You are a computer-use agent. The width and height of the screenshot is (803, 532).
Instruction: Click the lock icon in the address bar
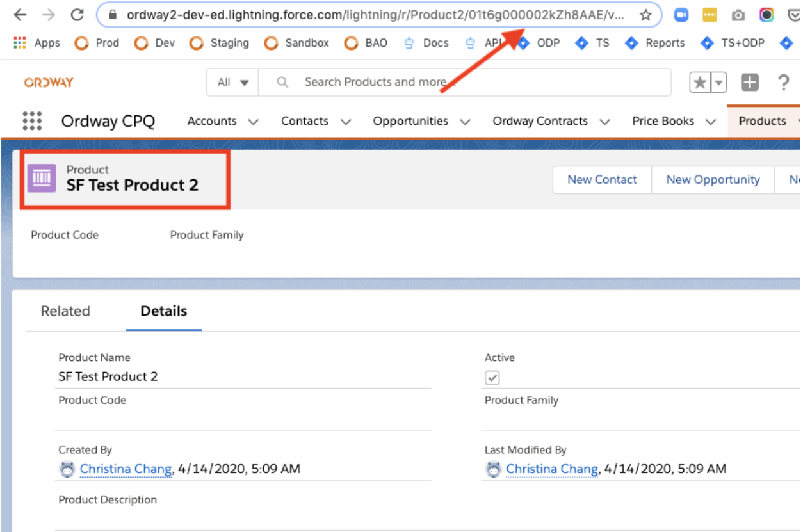(x=113, y=15)
